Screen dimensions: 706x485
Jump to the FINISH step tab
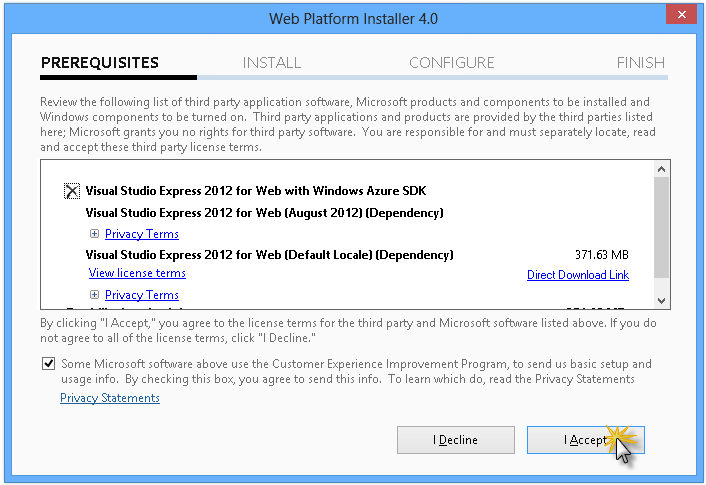tap(640, 63)
